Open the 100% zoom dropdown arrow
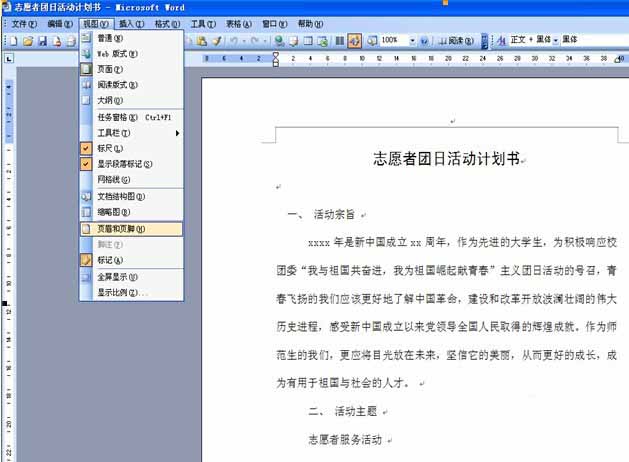Screen dimensions: 629x462 point(412,41)
